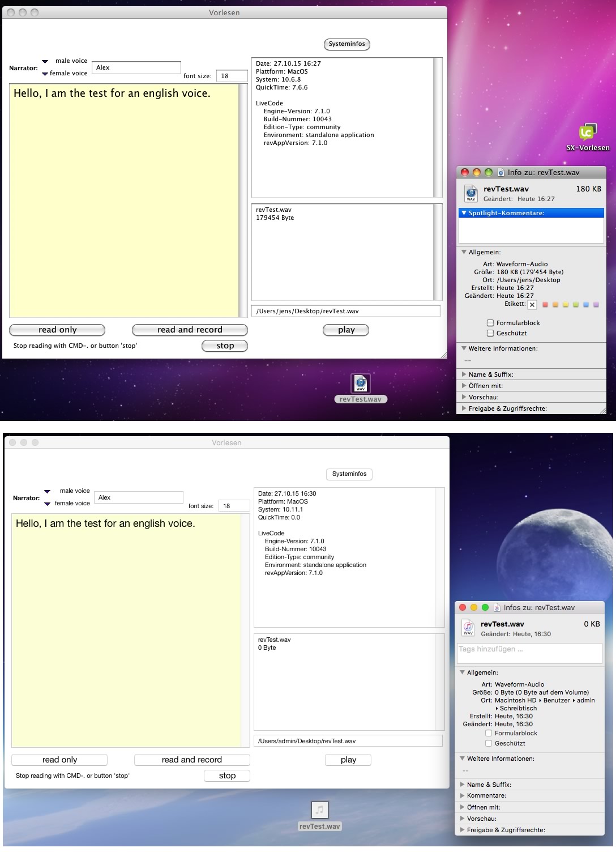Click 'read only' in the 10.11.1 Vorlesen window
Screen dimensions: 616x852
coord(59,760)
